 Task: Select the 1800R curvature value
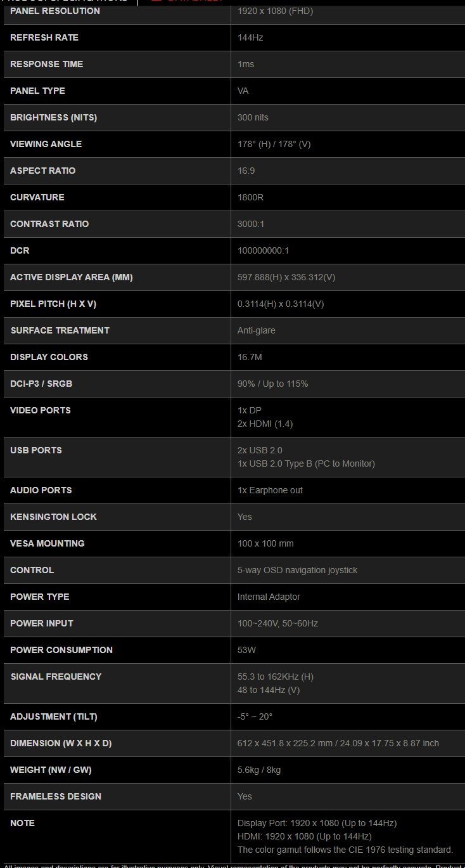click(250, 197)
